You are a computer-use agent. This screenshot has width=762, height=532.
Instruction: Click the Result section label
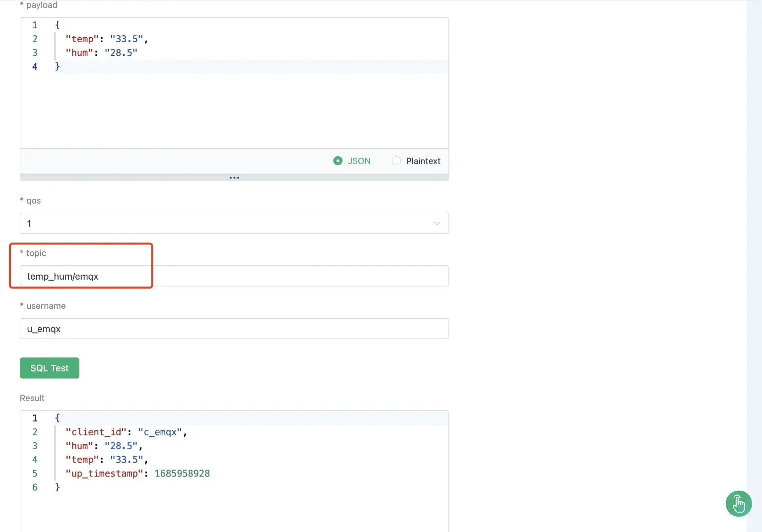(x=32, y=398)
